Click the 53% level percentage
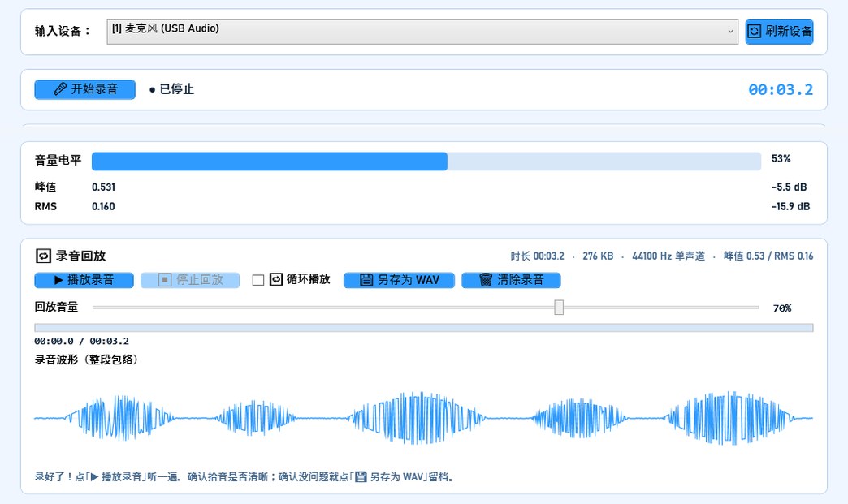 click(781, 159)
